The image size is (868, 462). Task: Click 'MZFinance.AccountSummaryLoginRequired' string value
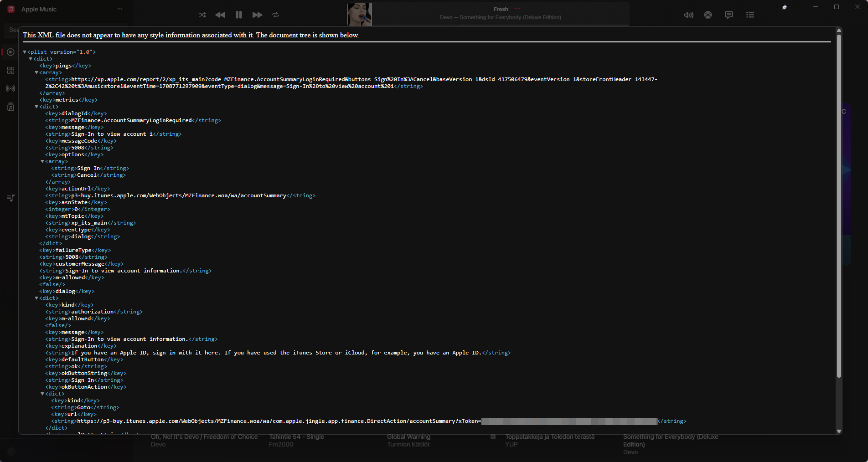tap(131, 120)
